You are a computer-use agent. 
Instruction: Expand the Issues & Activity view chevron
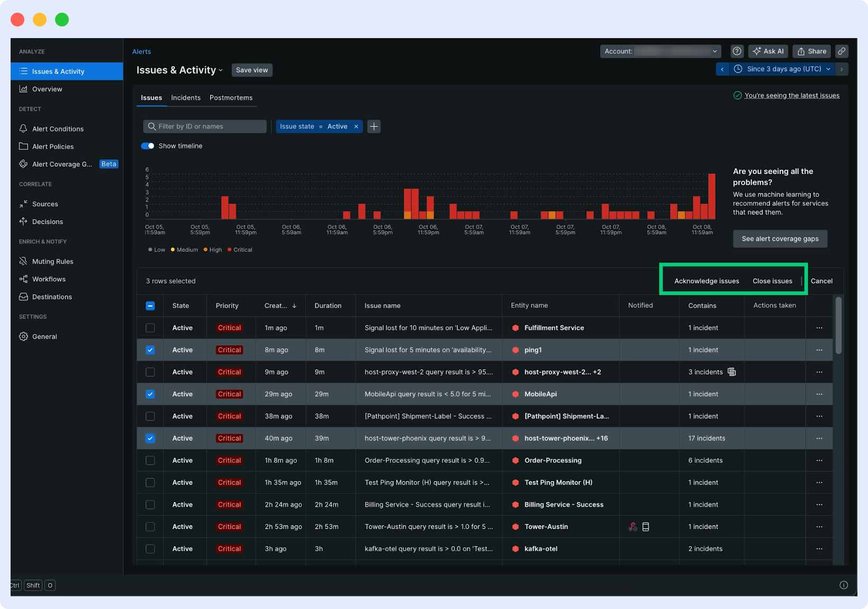222,70
